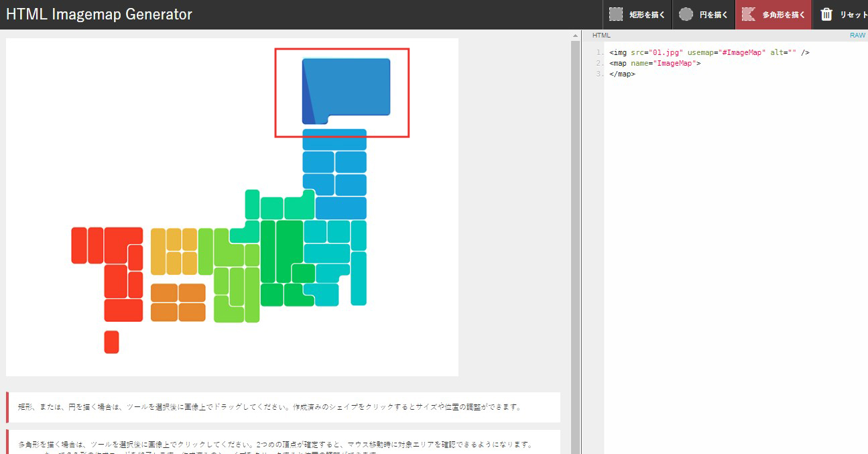Click the scrollbar up arrow

pos(575,36)
